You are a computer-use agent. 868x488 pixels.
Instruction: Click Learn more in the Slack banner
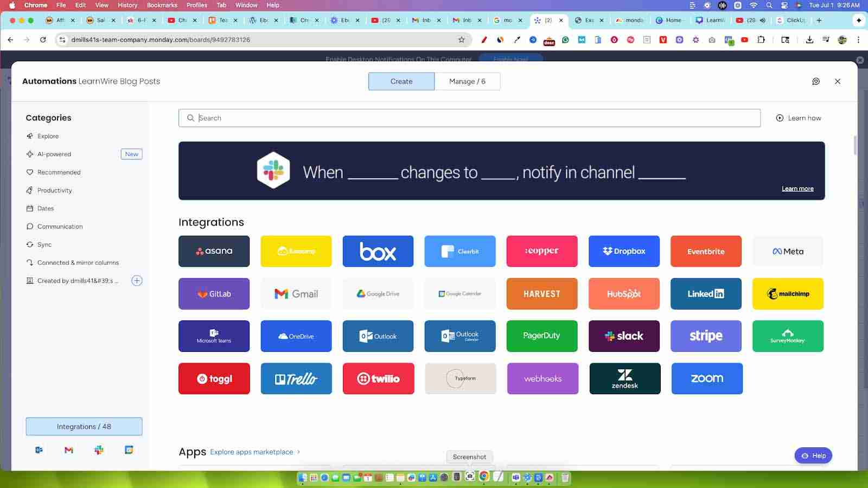(x=797, y=188)
